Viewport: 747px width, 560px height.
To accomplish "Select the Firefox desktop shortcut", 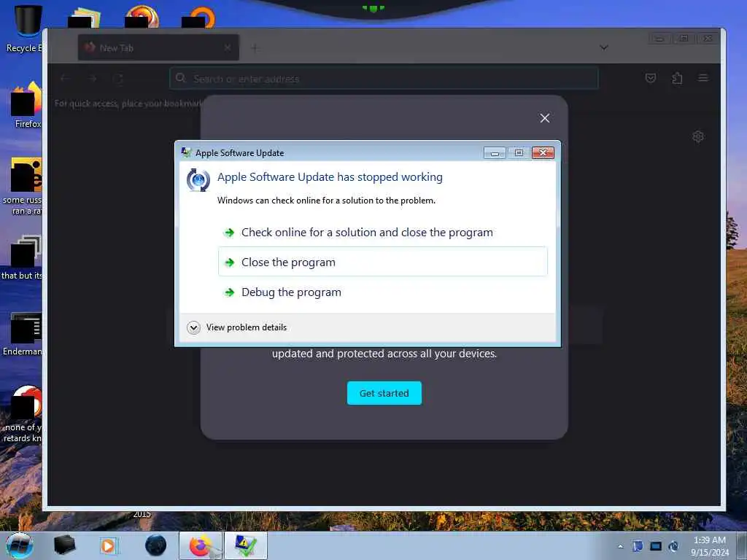I will pos(26,105).
